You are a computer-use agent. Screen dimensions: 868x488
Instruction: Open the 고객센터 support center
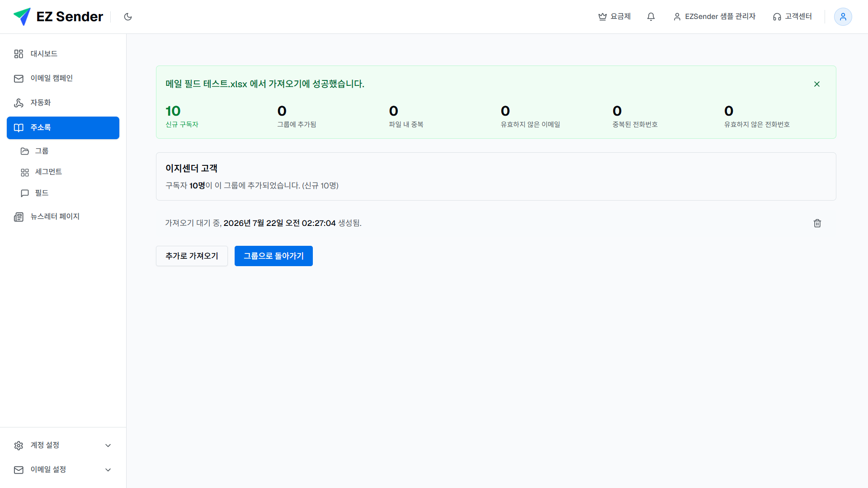tap(793, 17)
